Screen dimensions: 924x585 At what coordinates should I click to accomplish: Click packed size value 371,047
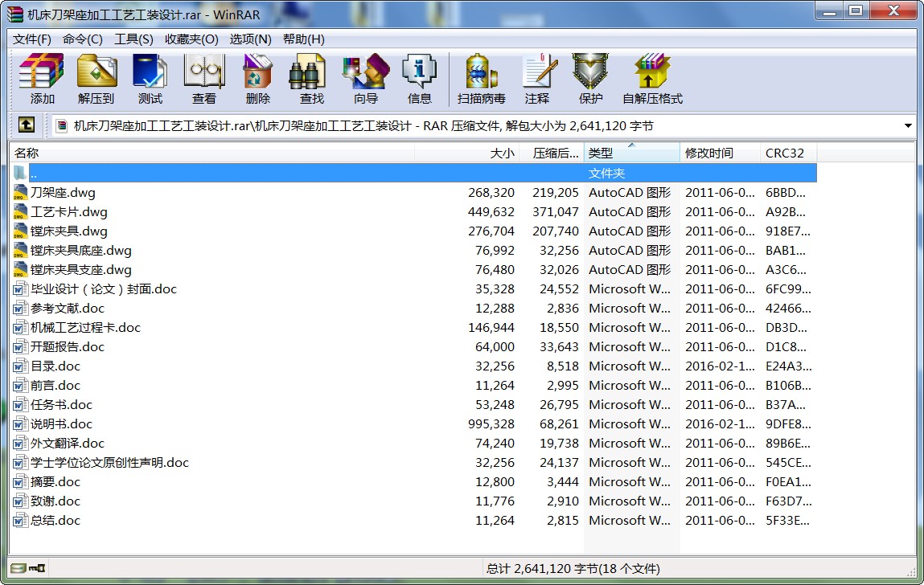point(556,212)
